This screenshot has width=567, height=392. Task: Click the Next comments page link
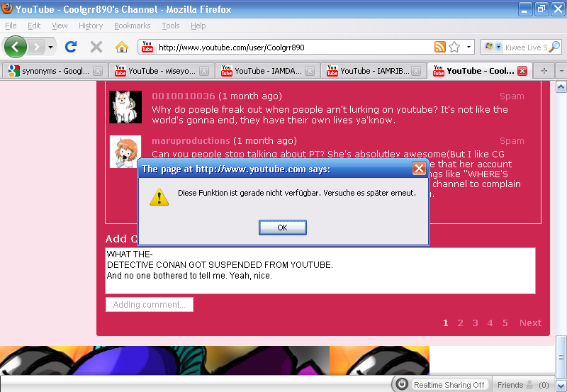tap(530, 323)
